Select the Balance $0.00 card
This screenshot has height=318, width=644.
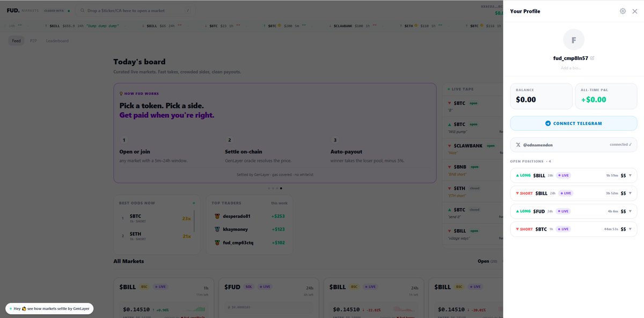point(541,96)
